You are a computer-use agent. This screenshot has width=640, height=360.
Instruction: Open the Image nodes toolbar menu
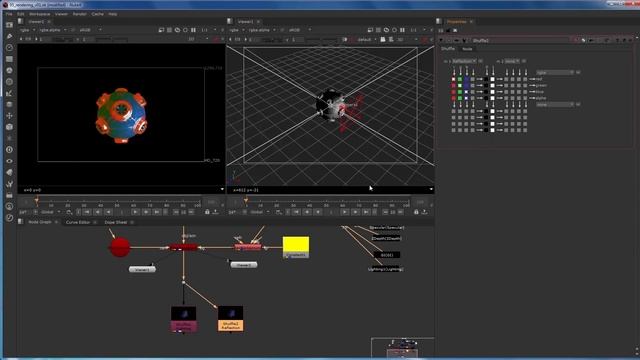coord(9,25)
